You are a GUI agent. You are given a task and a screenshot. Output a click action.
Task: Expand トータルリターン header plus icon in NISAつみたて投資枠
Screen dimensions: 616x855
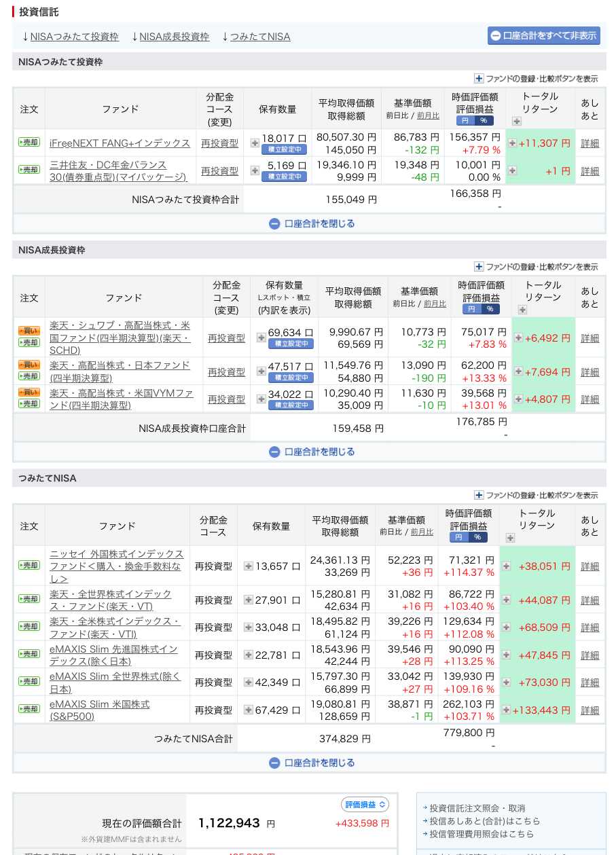[517, 122]
